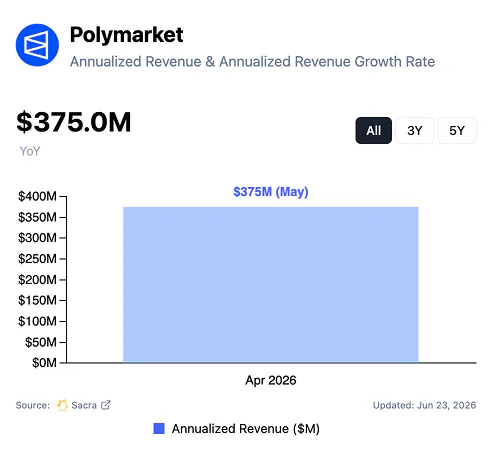Image resolution: width=494 pixels, height=461 pixels.
Task: Click the $50M y-axis label
Action: 41,342
